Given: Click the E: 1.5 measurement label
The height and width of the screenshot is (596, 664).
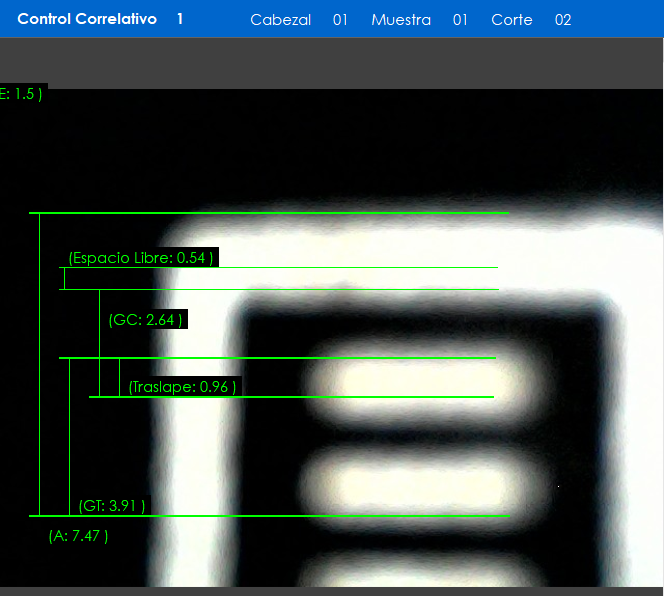Looking at the screenshot, I should point(21,94).
